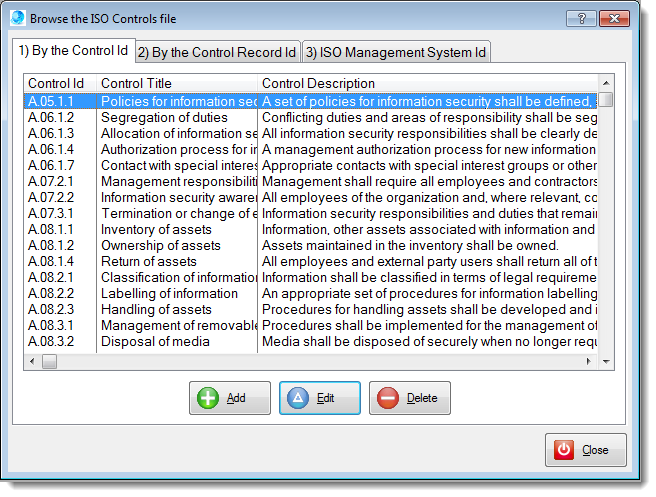
Task: Click the application icon in title bar
Action: [17, 18]
